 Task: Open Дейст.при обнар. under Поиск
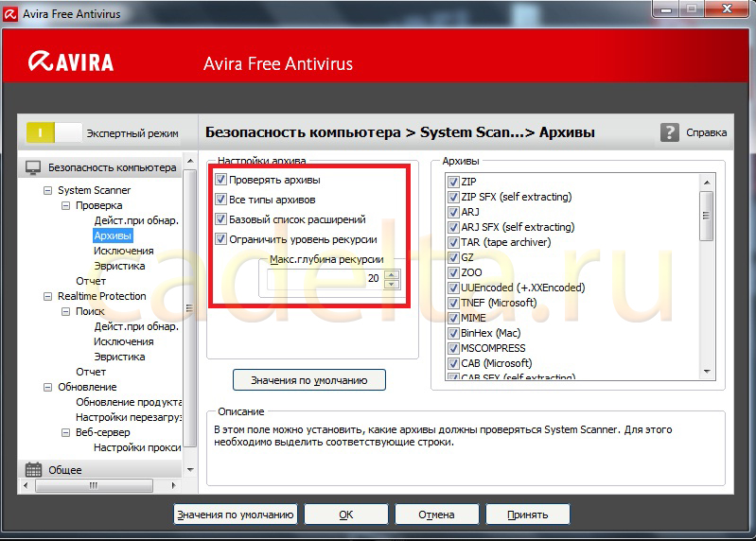tap(136, 326)
